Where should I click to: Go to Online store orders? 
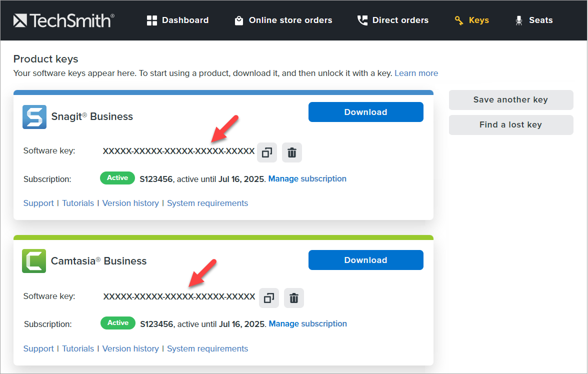tap(283, 20)
